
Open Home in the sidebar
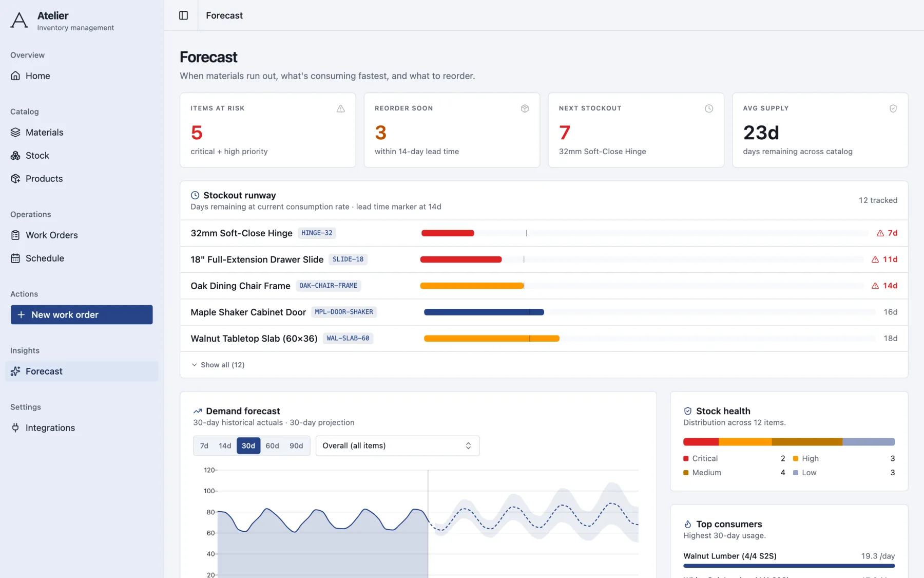tap(82, 76)
